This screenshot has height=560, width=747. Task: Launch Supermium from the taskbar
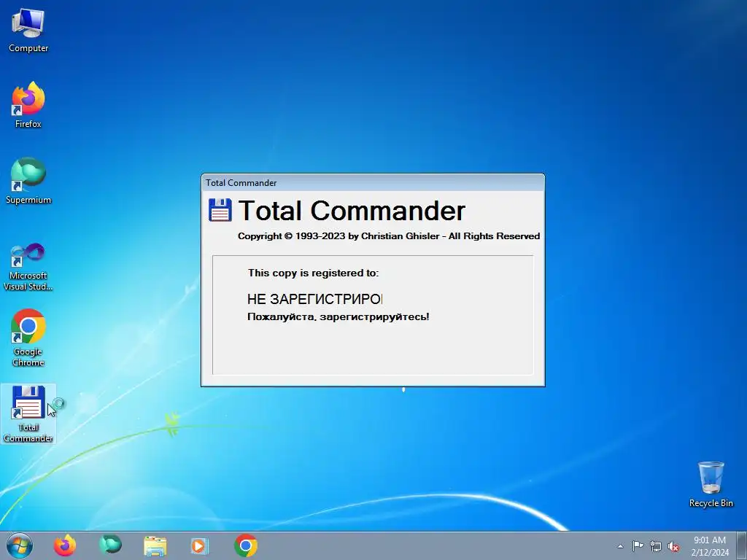tap(110, 545)
